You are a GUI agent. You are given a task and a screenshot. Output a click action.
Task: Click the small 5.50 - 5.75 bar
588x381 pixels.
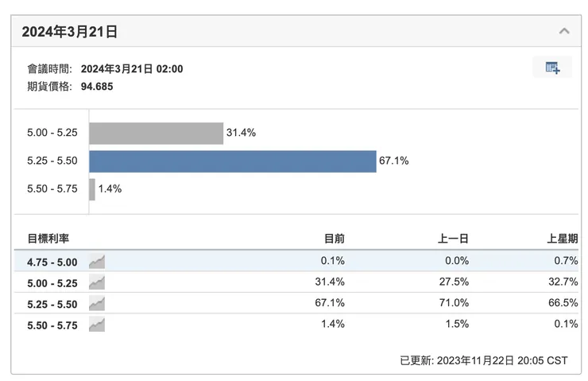tap(92, 189)
